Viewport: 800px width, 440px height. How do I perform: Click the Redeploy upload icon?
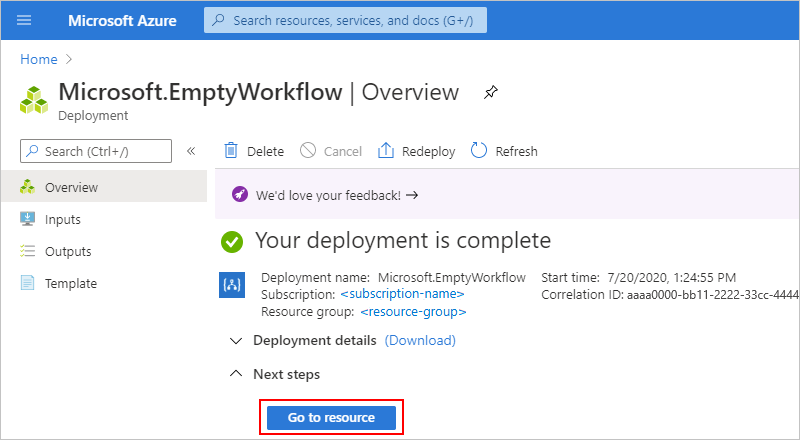point(386,151)
